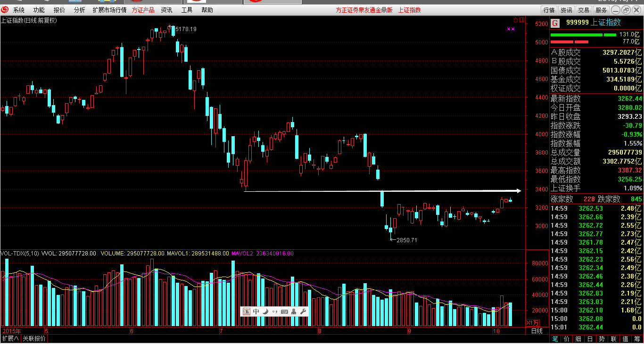Click the IME soft keyboard icon
This screenshot has width=644, height=344.
pyautogui.click(x=284, y=311)
